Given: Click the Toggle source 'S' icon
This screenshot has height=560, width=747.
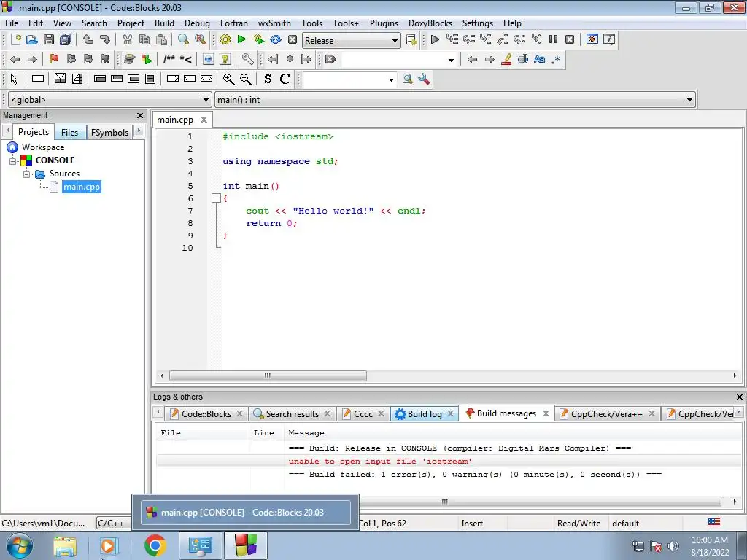Looking at the screenshot, I should (268, 79).
